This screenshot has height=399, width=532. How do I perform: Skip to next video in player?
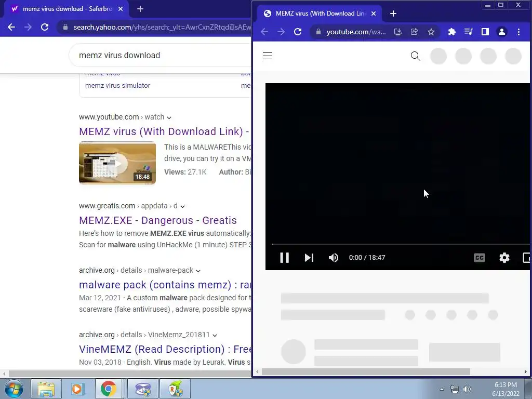[309, 258]
